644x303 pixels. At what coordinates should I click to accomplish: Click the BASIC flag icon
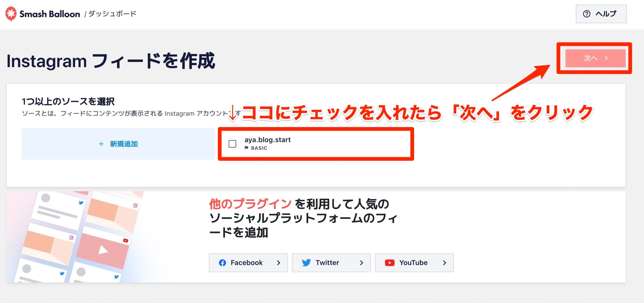[247, 148]
